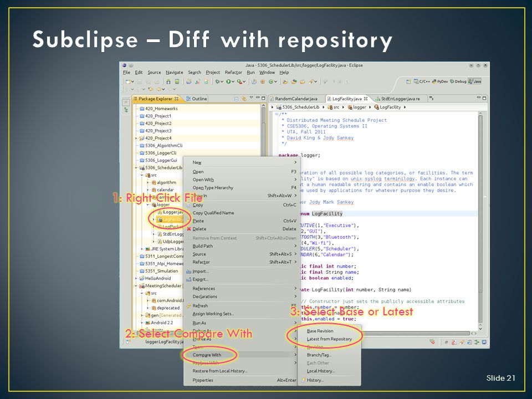Expand the HelloAndroid project node
Screen dimensions: 532x399
tap(136, 279)
